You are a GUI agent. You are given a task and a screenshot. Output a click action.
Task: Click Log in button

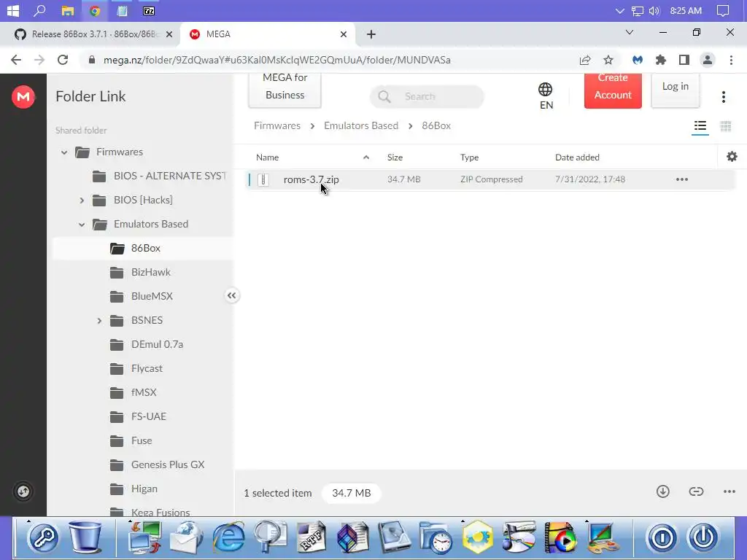[x=675, y=90]
